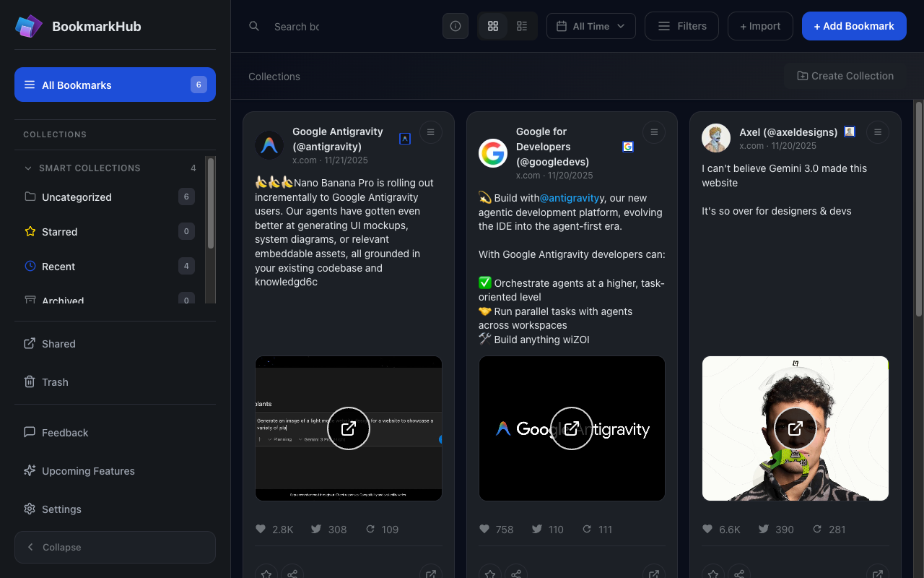Click Create Collection button
This screenshot has height=578, width=924.
tap(845, 76)
